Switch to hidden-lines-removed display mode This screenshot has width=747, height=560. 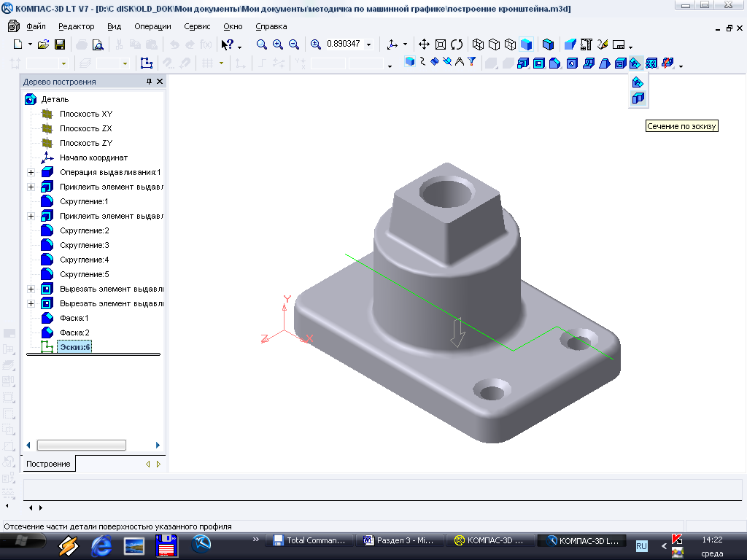pos(494,44)
